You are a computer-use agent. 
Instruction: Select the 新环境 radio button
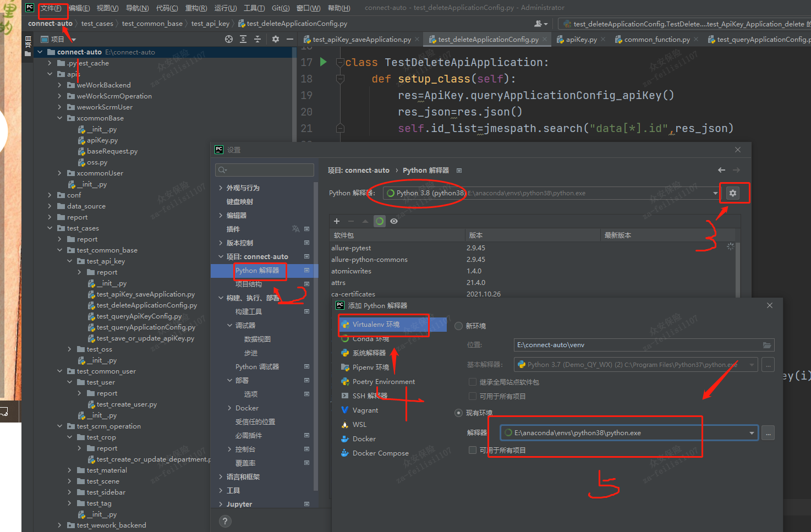pyautogui.click(x=458, y=326)
